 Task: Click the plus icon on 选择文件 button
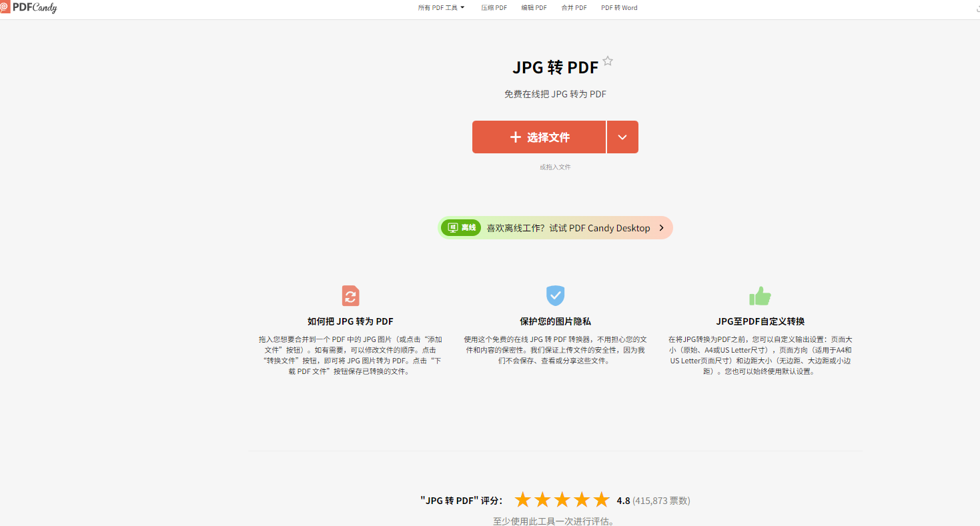(515, 137)
